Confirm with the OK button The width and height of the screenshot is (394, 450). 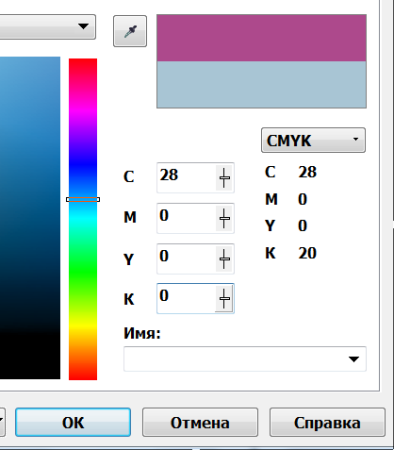[73, 422]
